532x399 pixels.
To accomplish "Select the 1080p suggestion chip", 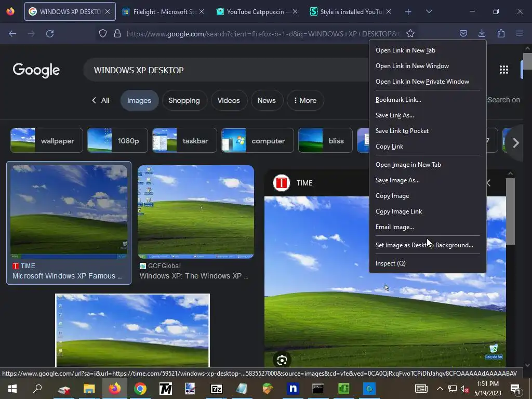I will tap(117, 140).
